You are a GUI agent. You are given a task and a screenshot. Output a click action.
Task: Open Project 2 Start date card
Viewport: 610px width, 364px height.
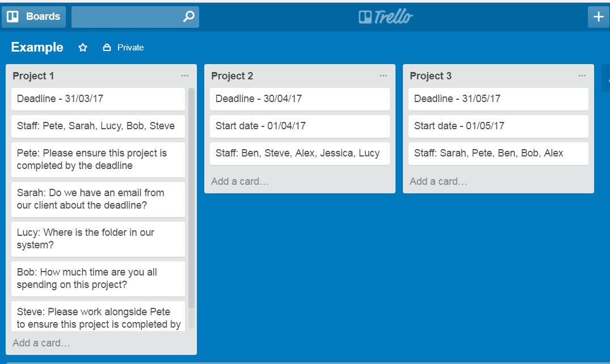coord(300,126)
